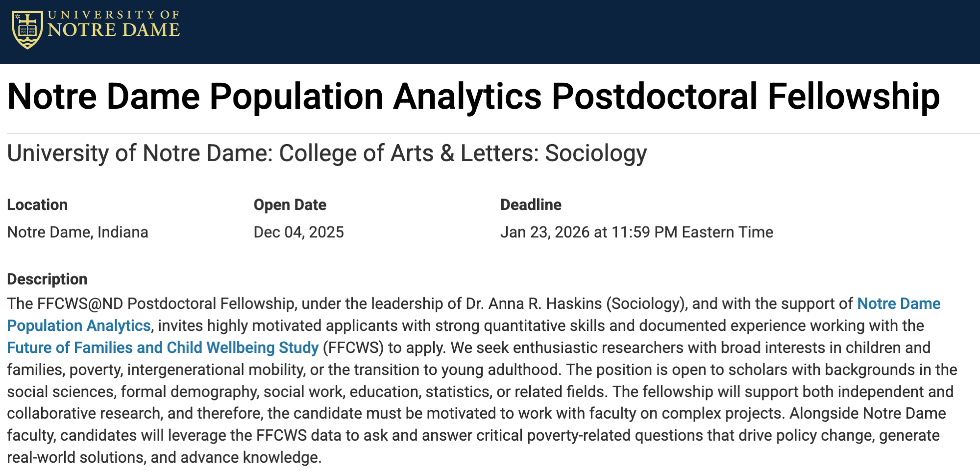Viewport: 980px width, 473px height.
Task: Click the Deadline label
Action: (x=531, y=205)
